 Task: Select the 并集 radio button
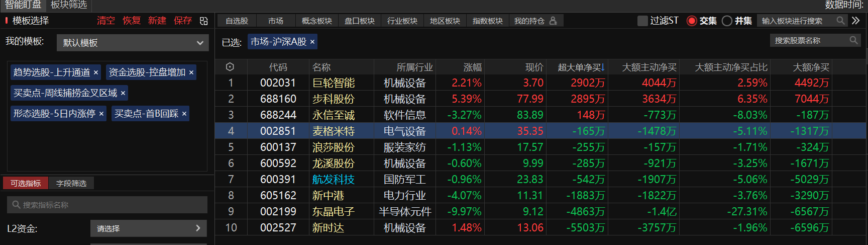point(727,21)
